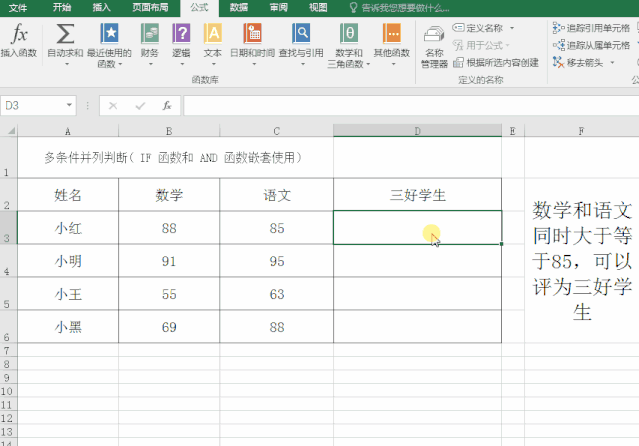
Task: Open the Logical (逻辑) functions icon
Action: tap(181, 33)
